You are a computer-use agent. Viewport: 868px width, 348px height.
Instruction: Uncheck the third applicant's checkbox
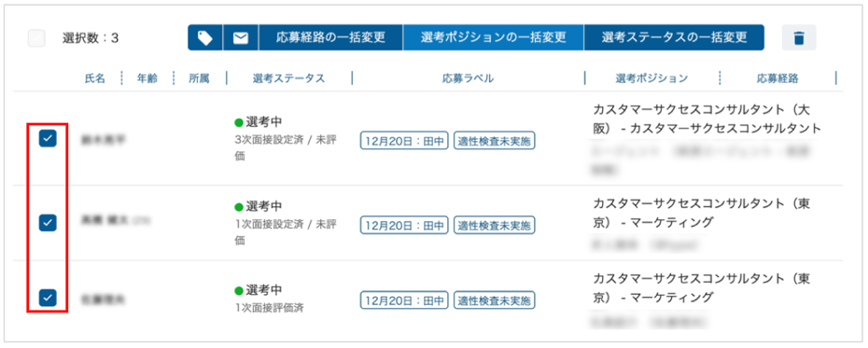pyautogui.click(x=48, y=298)
